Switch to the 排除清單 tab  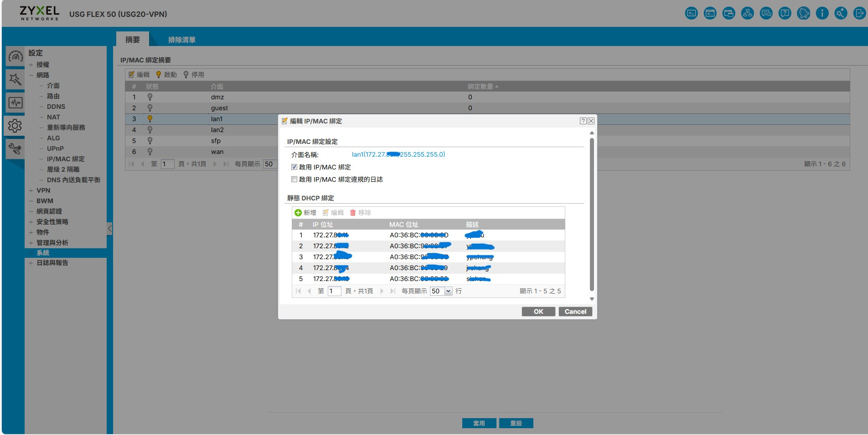click(x=182, y=40)
